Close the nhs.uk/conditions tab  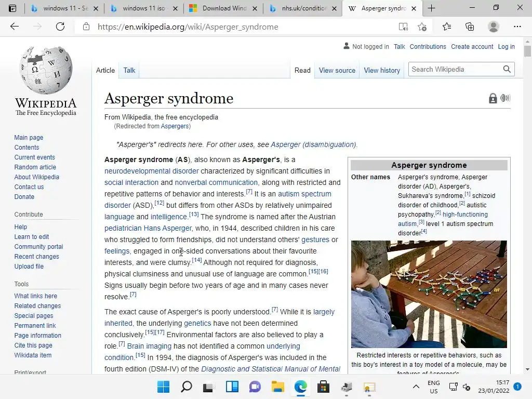coord(334,8)
